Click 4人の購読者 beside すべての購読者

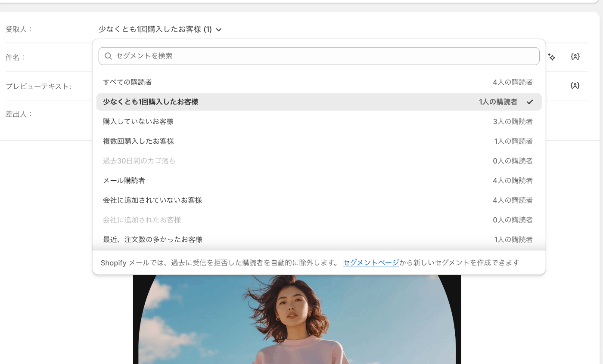coord(513,82)
